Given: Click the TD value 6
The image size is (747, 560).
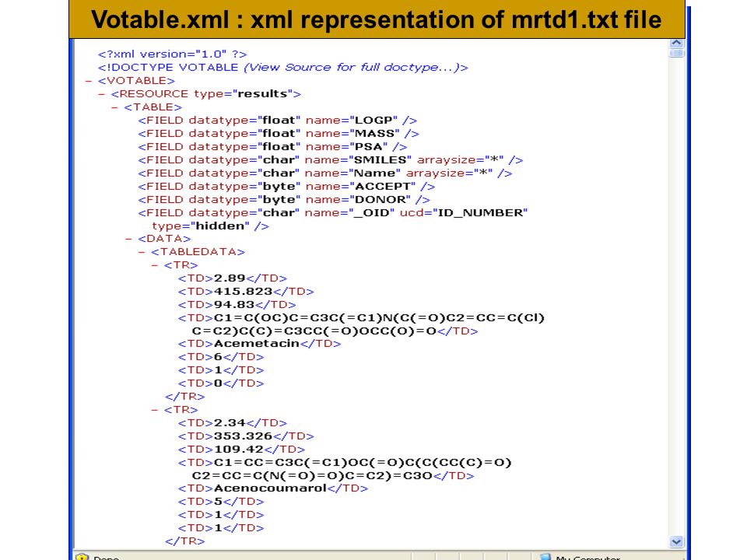Looking at the screenshot, I should (x=218, y=357).
